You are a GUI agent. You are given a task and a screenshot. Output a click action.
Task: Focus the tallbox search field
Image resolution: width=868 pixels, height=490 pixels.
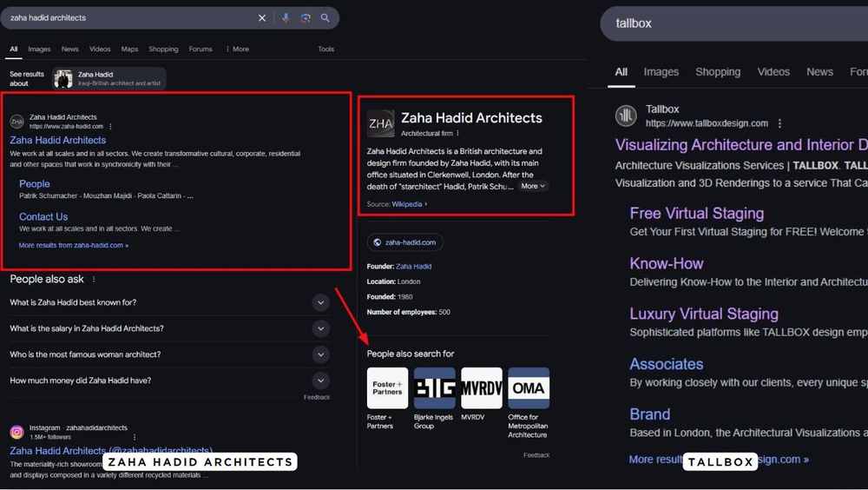(x=736, y=23)
